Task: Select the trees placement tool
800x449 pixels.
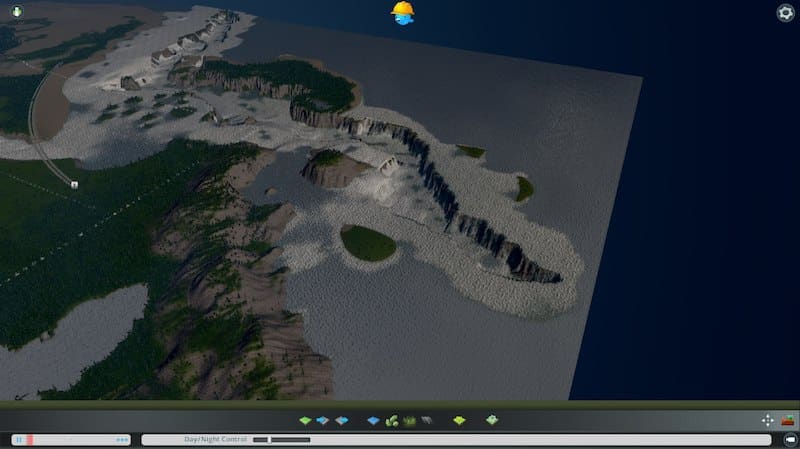Action: (x=391, y=421)
